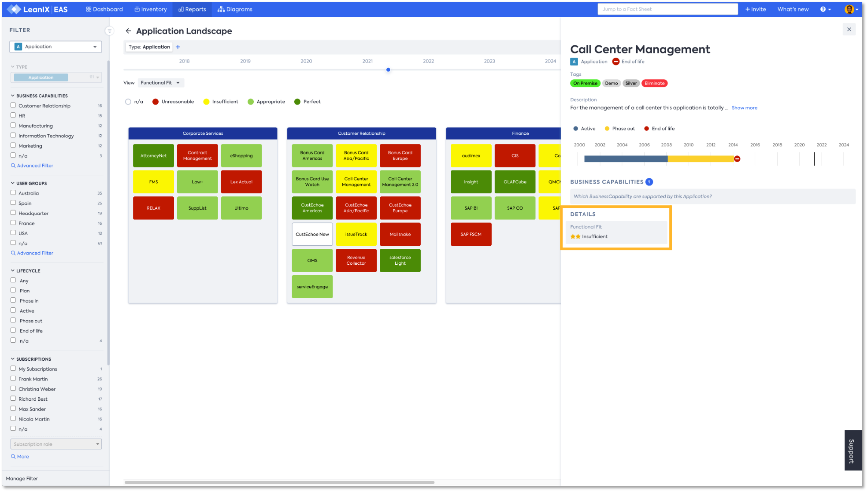Click the business capabilities count badge
The width and height of the screenshot is (868, 492).
[649, 182]
